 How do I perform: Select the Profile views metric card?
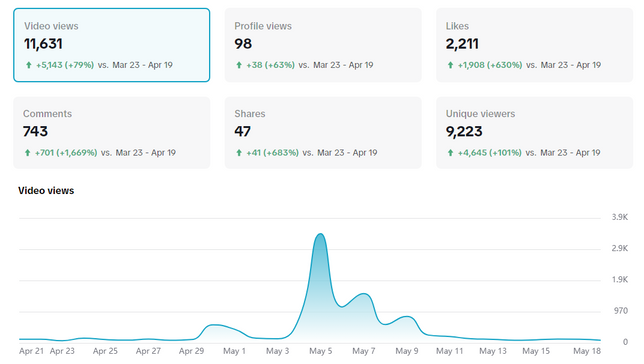coord(323,45)
